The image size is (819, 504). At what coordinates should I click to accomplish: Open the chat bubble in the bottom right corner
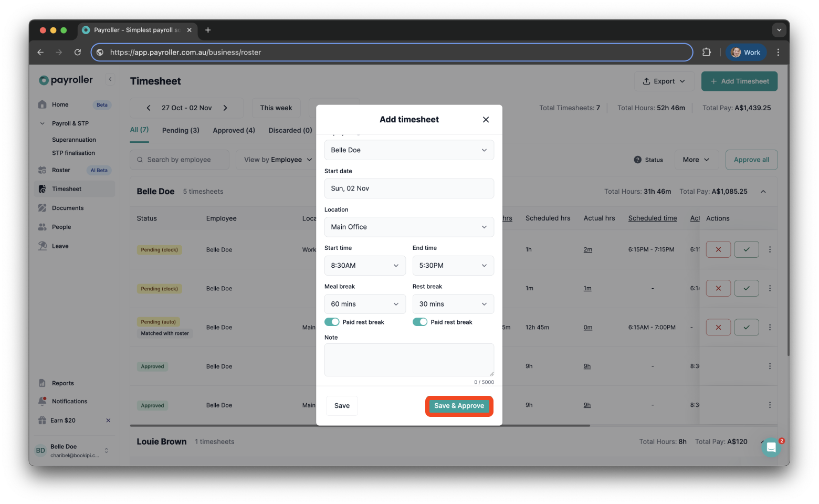[771, 447]
